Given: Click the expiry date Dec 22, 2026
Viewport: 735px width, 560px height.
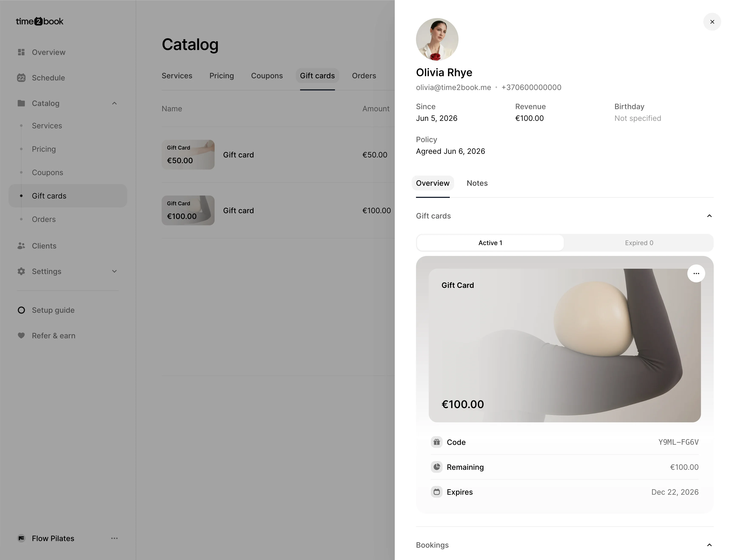Looking at the screenshot, I should (x=675, y=492).
